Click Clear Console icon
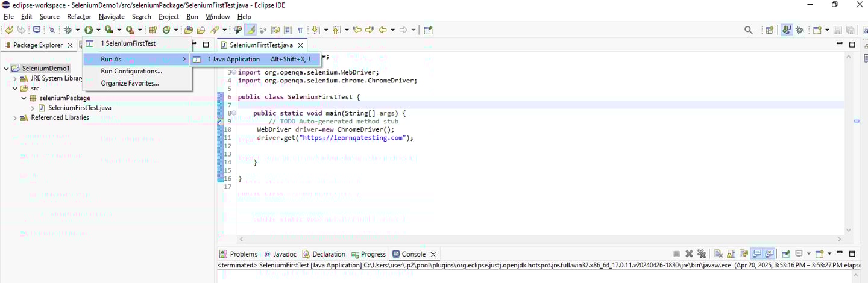 (719, 253)
